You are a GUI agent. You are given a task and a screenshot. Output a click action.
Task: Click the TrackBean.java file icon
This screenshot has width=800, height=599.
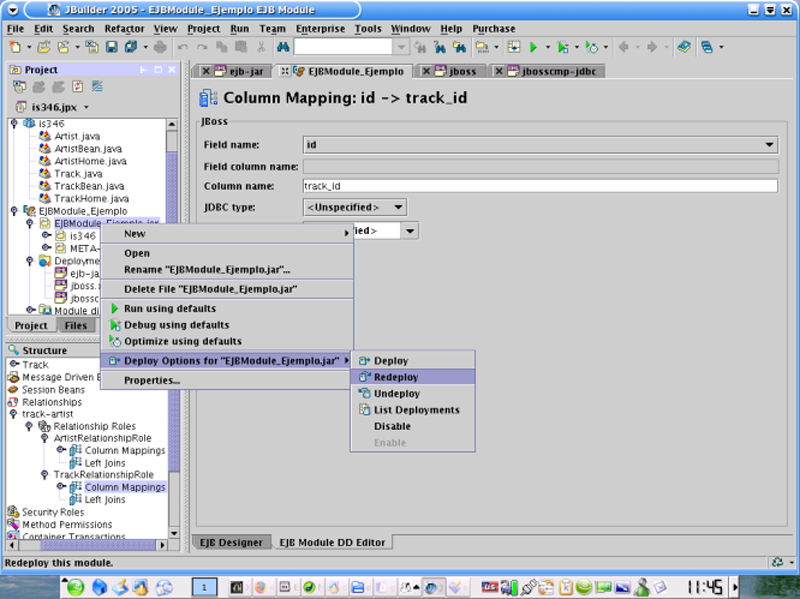pyautogui.click(x=44, y=186)
